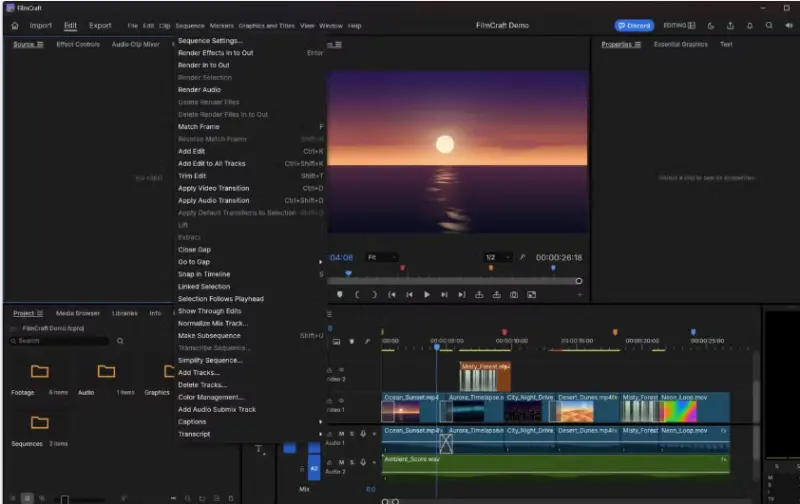Click timeline wrench settings icon

(x=367, y=341)
